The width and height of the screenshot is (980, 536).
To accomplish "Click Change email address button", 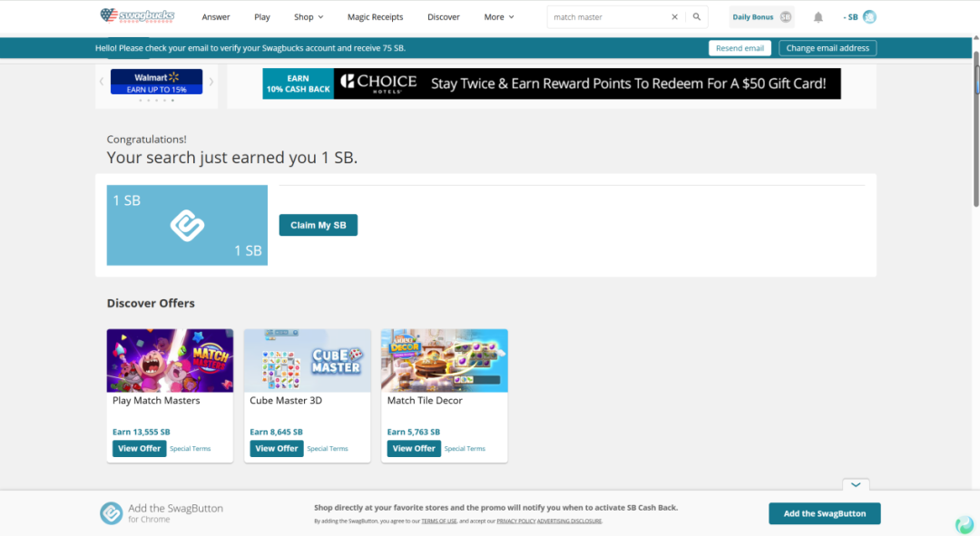I will pos(828,48).
